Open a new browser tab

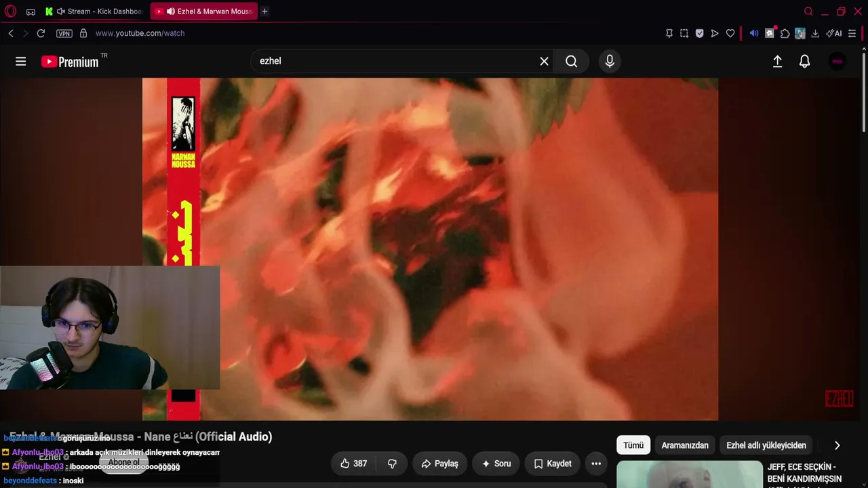264,12
